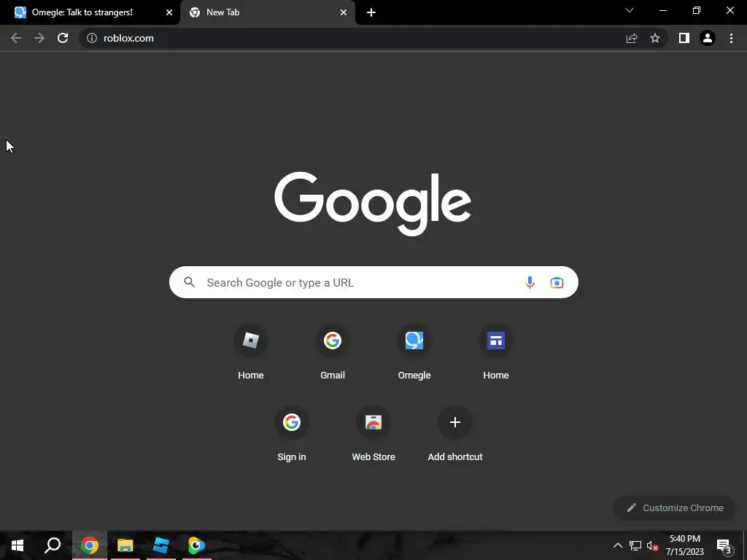The image size is (747, 560).
Task: Open the Chrome side panel
Action: [x=684, y=38]
